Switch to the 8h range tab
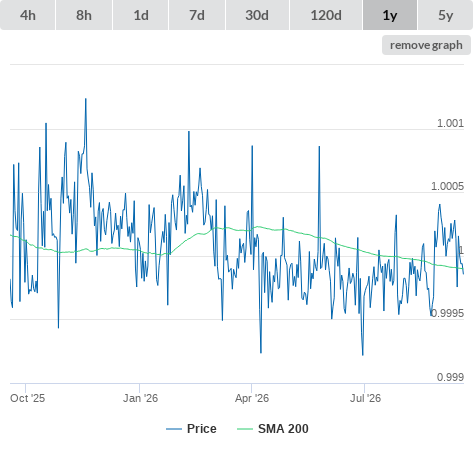 tap(84, 15)
